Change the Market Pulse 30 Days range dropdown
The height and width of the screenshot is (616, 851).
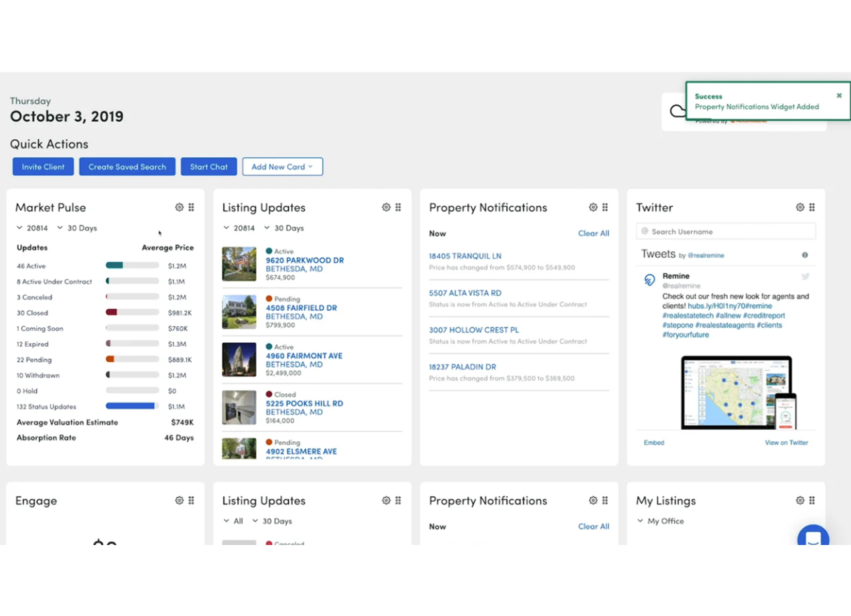[x=77, y=228]
